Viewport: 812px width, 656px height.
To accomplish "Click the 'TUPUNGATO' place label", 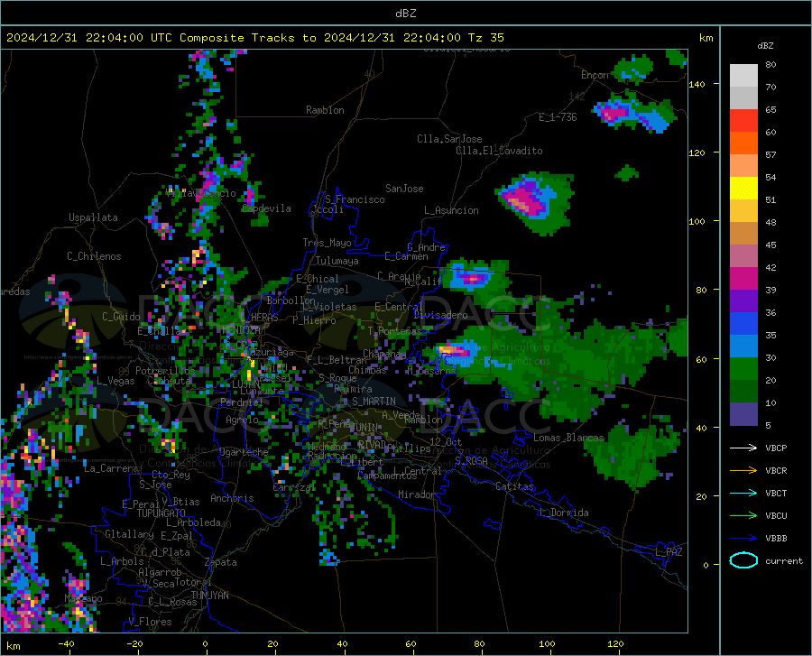I will click(x=161, y=513).
